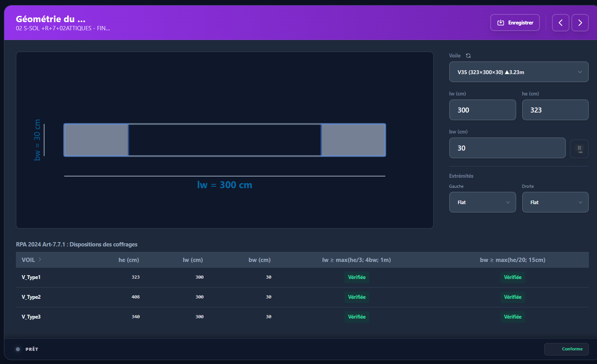Click the Vérifiée badge on V_Type1 row
The width and height of the screenshot is (597, 364).
(356, 277)
